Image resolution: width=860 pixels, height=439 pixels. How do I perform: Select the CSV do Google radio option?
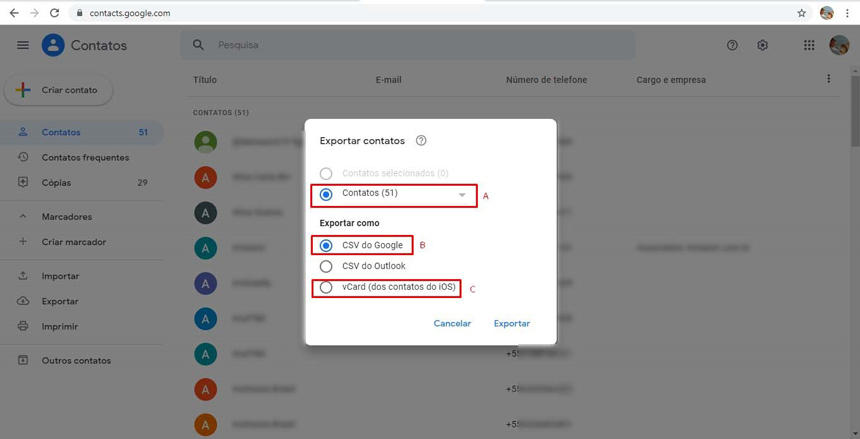326,245
